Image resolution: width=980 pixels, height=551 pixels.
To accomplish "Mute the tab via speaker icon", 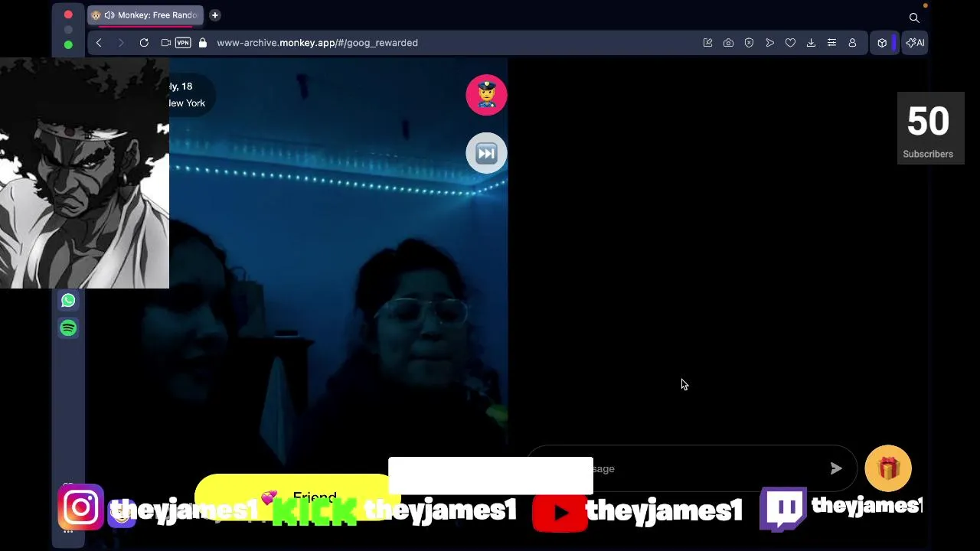I will coord(109,15).
